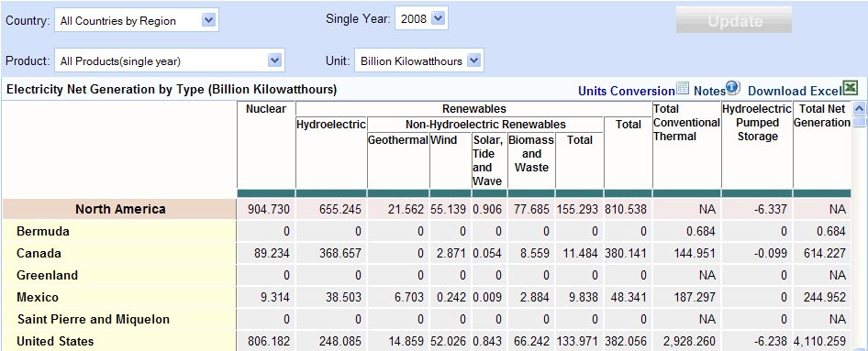Click Bermuda conventional thermal value 0.684
The width and height of the screenshot is (868, 351).
pyautogui.click(x=701, y=231)
